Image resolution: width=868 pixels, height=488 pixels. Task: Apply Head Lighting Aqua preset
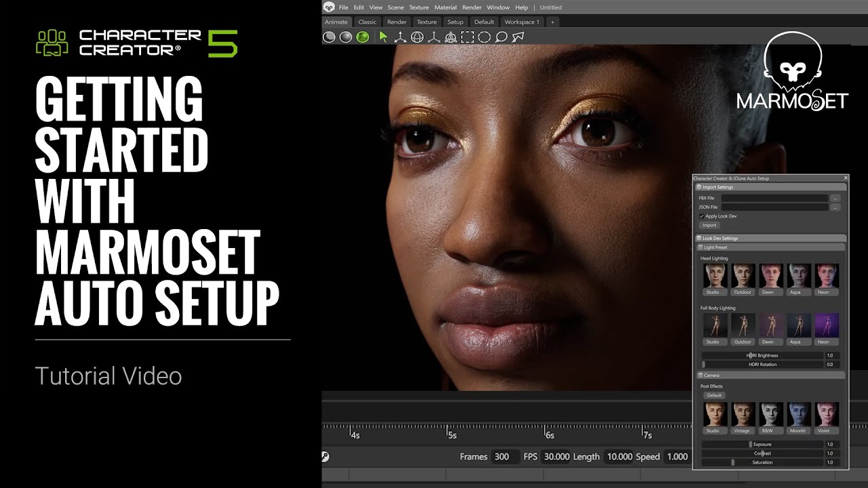[x=798, y=279]
